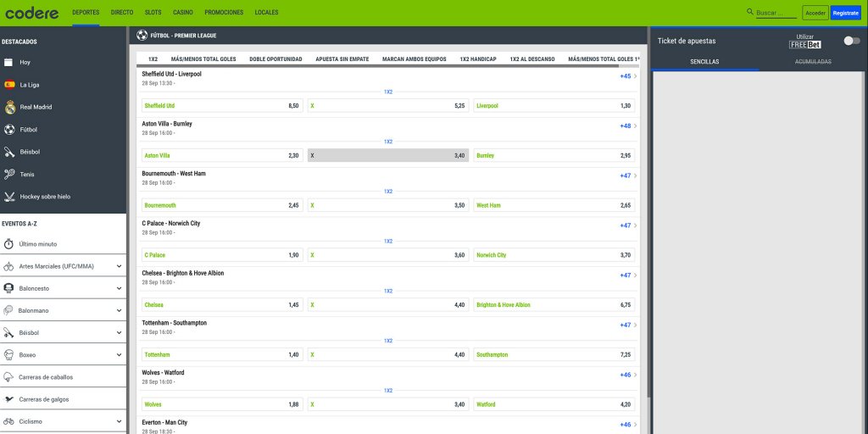The image size is (868, 434).
Task: Click the Carreras de galgos greyhound icon
Action: 8,399
